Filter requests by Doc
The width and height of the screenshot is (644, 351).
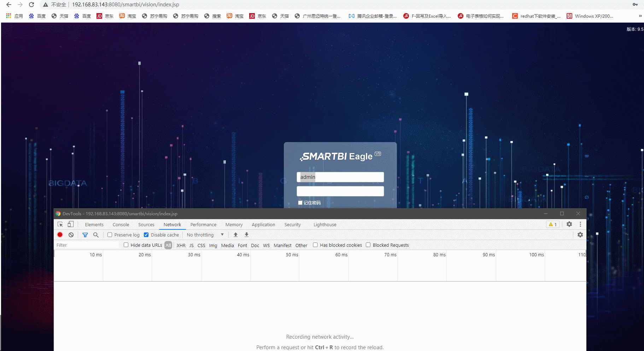(255, 245)
